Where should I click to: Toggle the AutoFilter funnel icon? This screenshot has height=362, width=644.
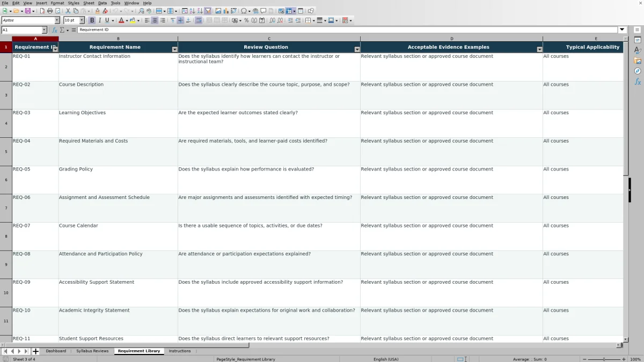pyautogui.click(x=208, y=11)
